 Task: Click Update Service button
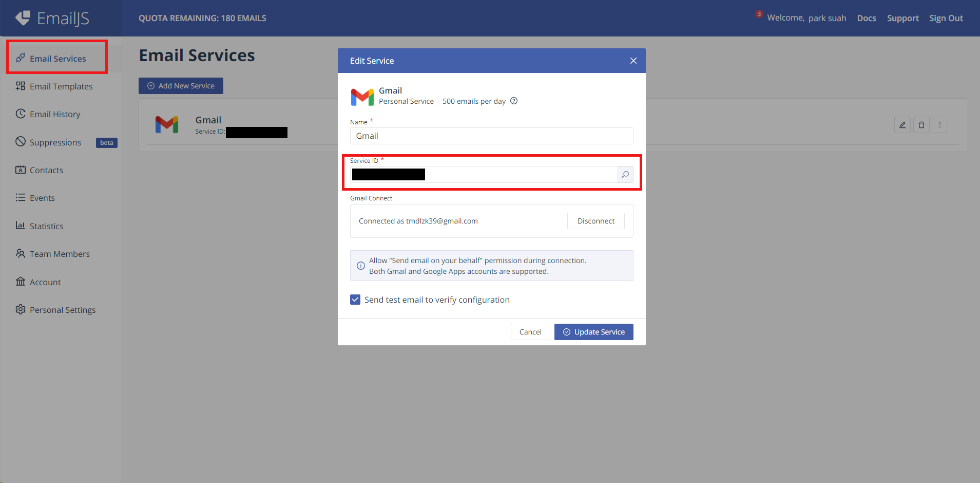pos(593,332)
